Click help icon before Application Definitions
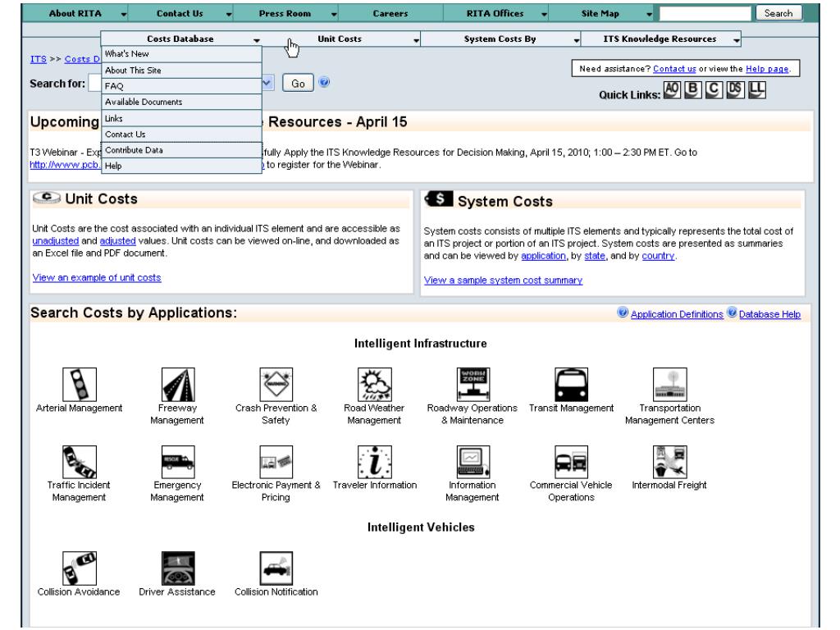This screenshot has height=630, width=840. [x=623, y=313]
